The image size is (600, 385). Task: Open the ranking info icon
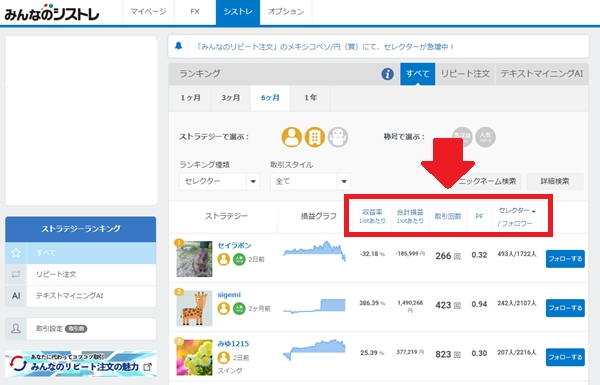pos(387,74)
